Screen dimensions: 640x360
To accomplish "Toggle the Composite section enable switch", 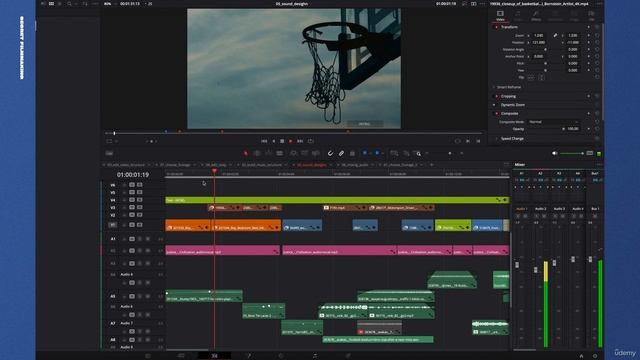I will [497, 113].
